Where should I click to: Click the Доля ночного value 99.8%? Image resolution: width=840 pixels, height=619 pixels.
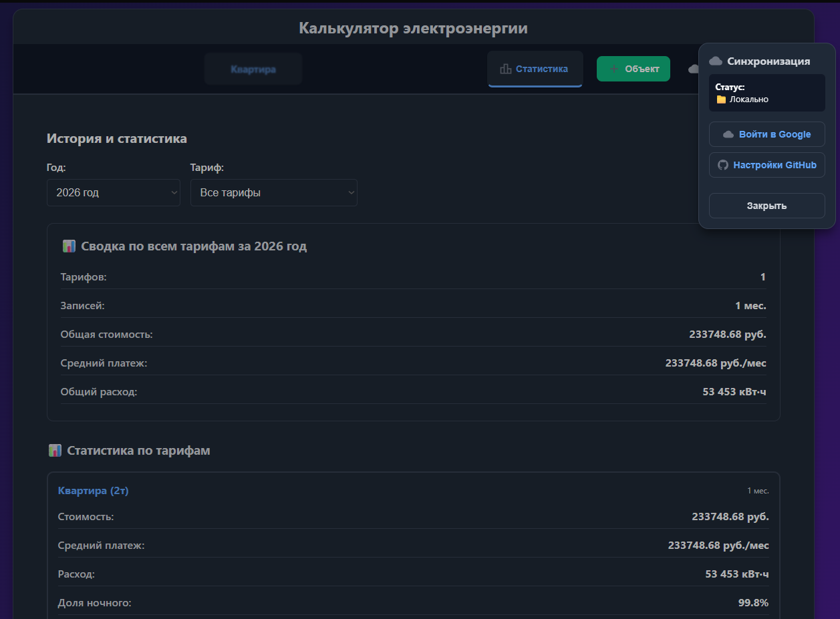pos(753,603)
